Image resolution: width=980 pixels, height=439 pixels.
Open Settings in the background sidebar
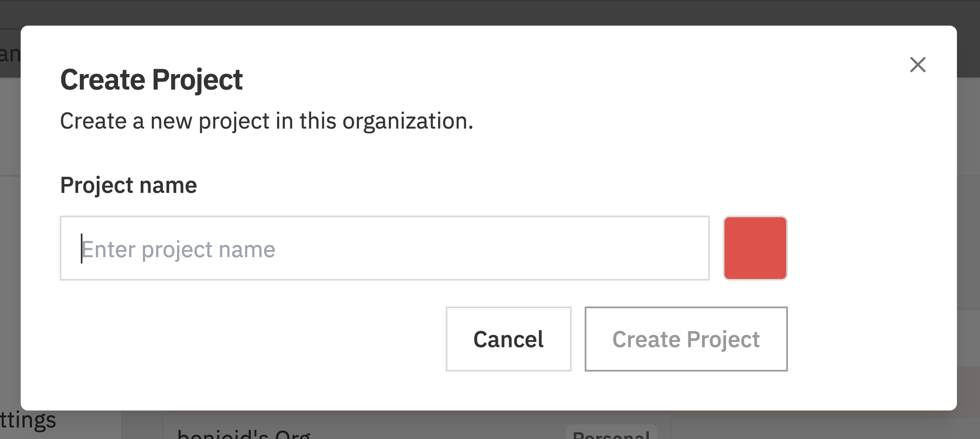(28, 419)
